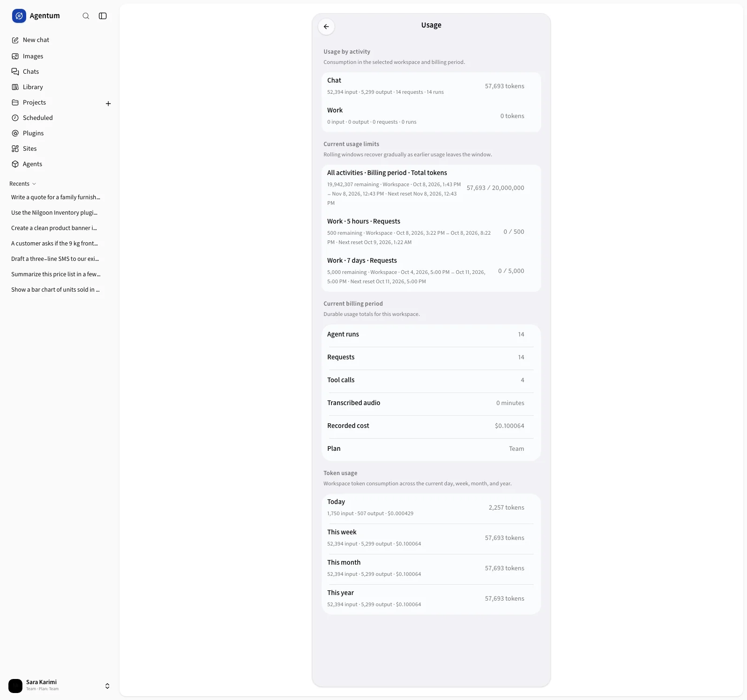Click the 'Today' 2,257 tokens value
This screenshot has height=700, width=747.
[x=507, y=507]
